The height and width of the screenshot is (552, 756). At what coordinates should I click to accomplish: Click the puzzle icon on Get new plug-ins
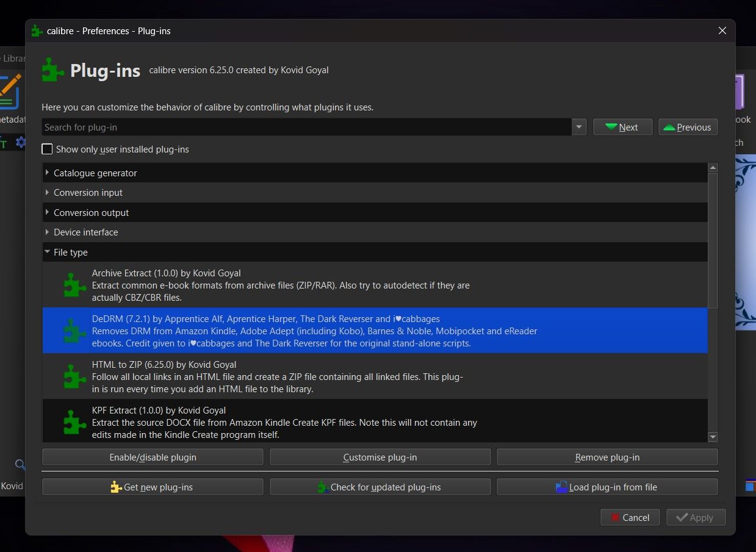pyautogui.click(x=115, y=487)
